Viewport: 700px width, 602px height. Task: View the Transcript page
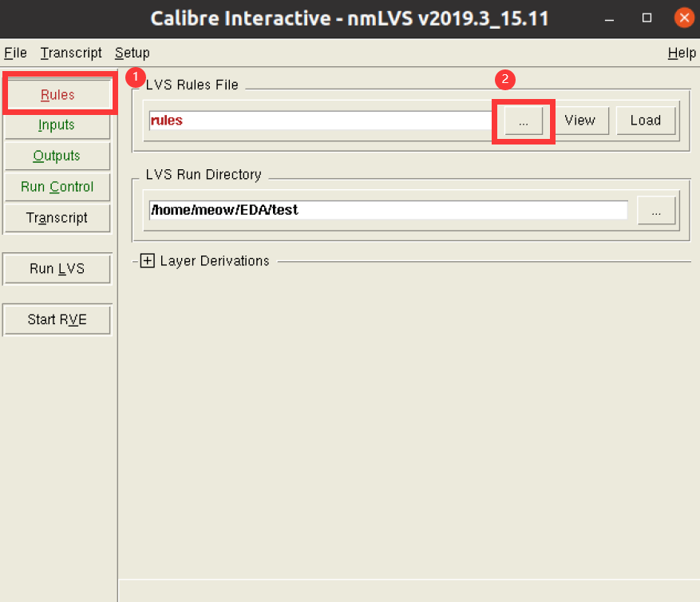click(57, 217)
